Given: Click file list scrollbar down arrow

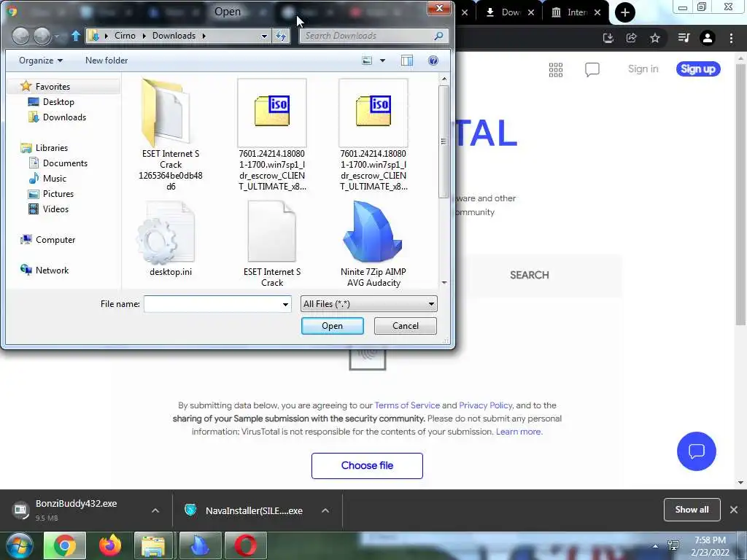Looking at the screenshot, I should coord(444,283).
